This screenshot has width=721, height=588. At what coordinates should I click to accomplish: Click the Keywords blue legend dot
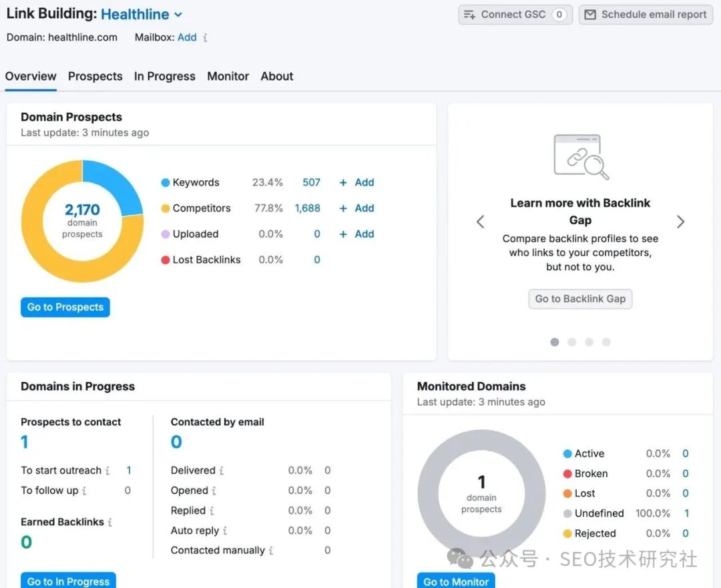coord(166,182)
